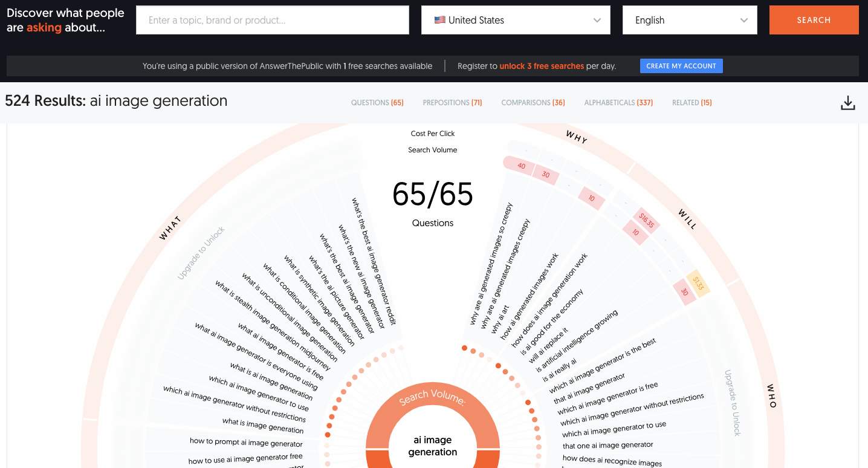Screen dimensions: 868x468
Task: Click the 'why are ai generated images so creepy' question
Action: click(491, 264)
